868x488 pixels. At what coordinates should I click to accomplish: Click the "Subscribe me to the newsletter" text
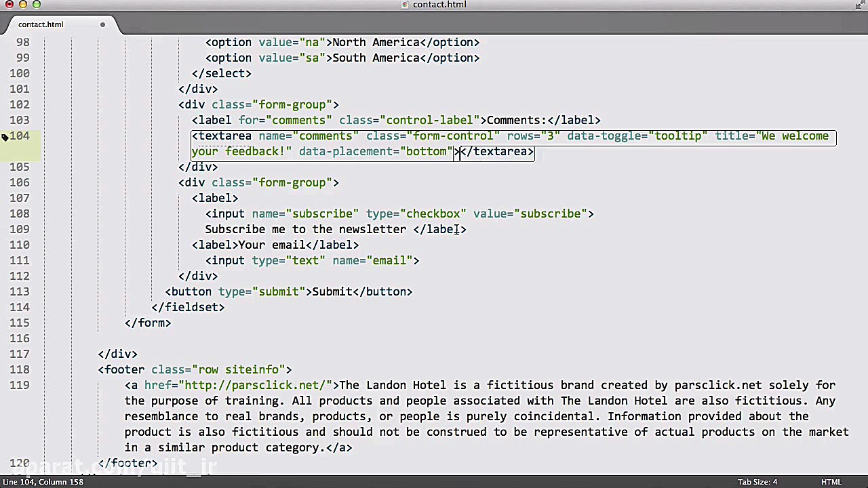tap(306, 229)
